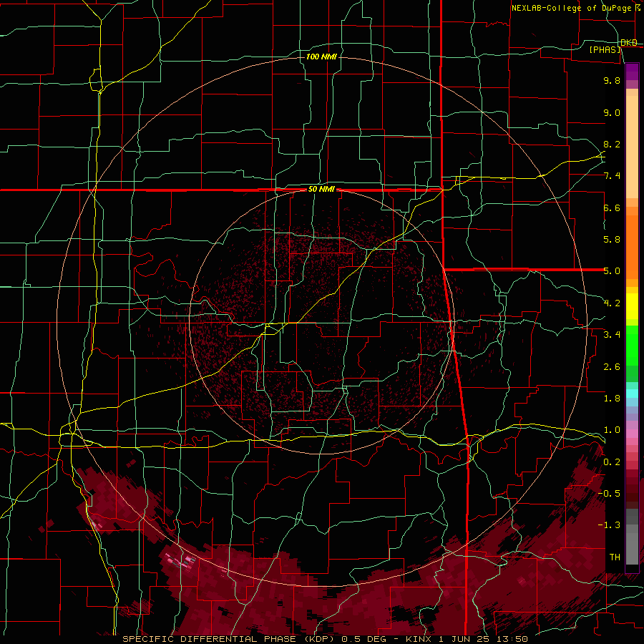Viewport: 644px width, 644px height.
Task: Pick the purple segment atop the color bar
Action: coord(632,72)
